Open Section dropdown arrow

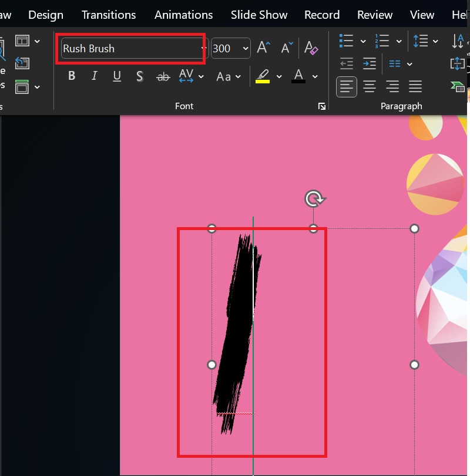(x=37, y=87)
